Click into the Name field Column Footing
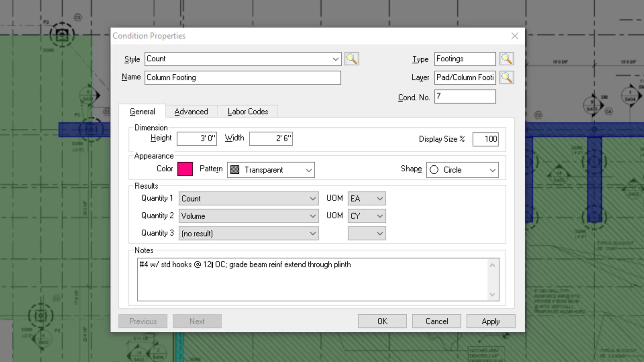 243,78
